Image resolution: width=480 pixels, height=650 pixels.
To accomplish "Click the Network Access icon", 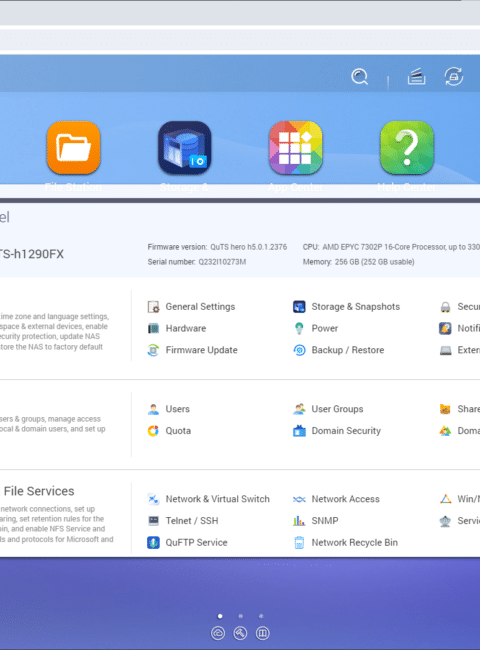I will [x=299, y=499].
